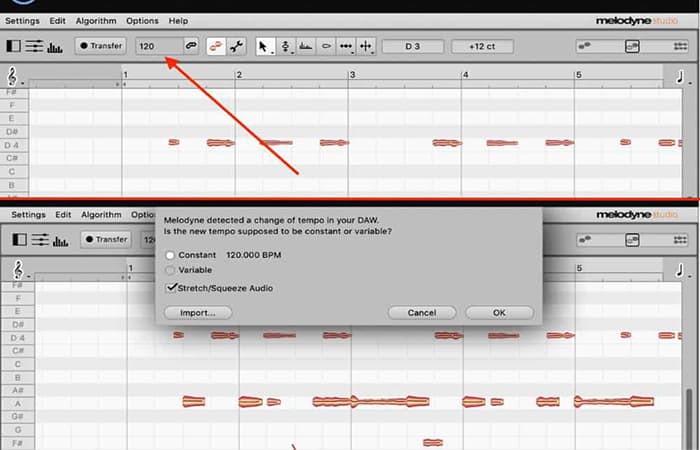Open the clef dropdown arrow in upper window
The height and width of the screenshot is (450, 700).
(x=22, y=83)
